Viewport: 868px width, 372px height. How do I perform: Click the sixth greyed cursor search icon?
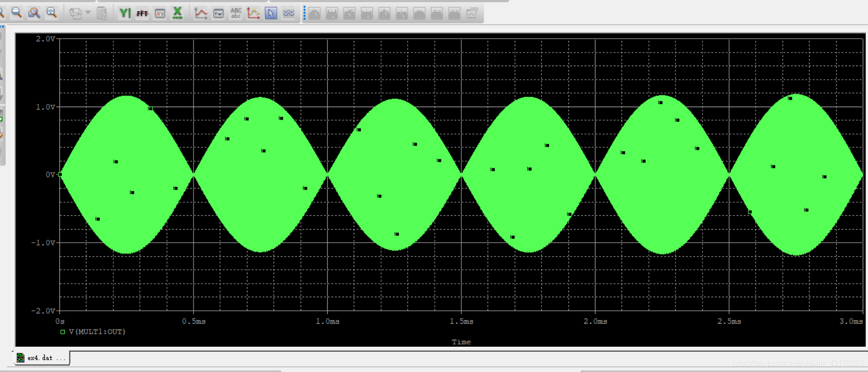click(402, 13)
